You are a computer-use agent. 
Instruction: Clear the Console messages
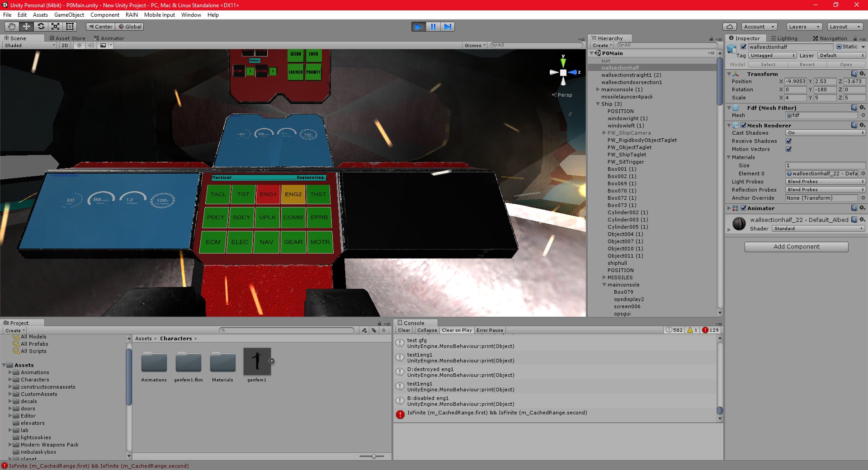(404, 330)
